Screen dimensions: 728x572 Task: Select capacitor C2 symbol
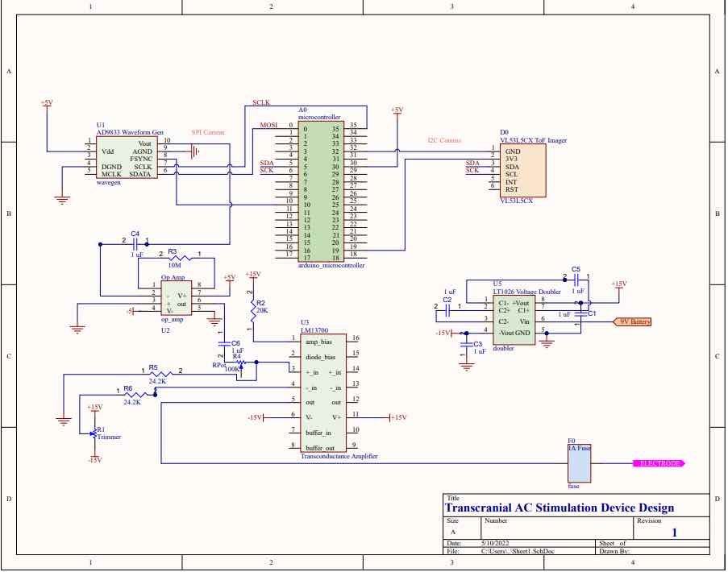pos(447,311)
